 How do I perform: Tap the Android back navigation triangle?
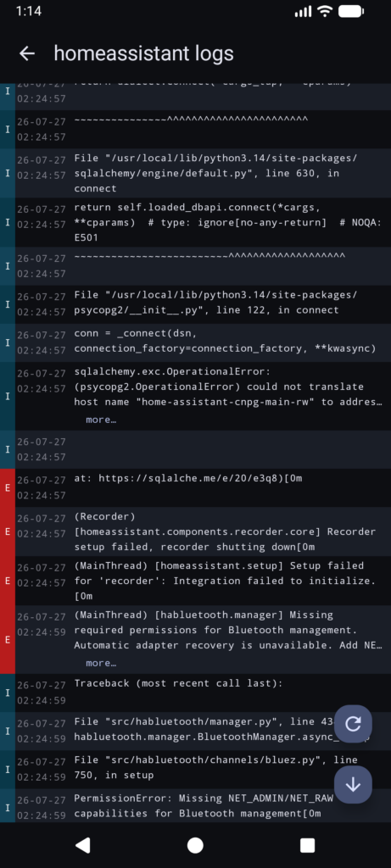[x=83, y=845]
